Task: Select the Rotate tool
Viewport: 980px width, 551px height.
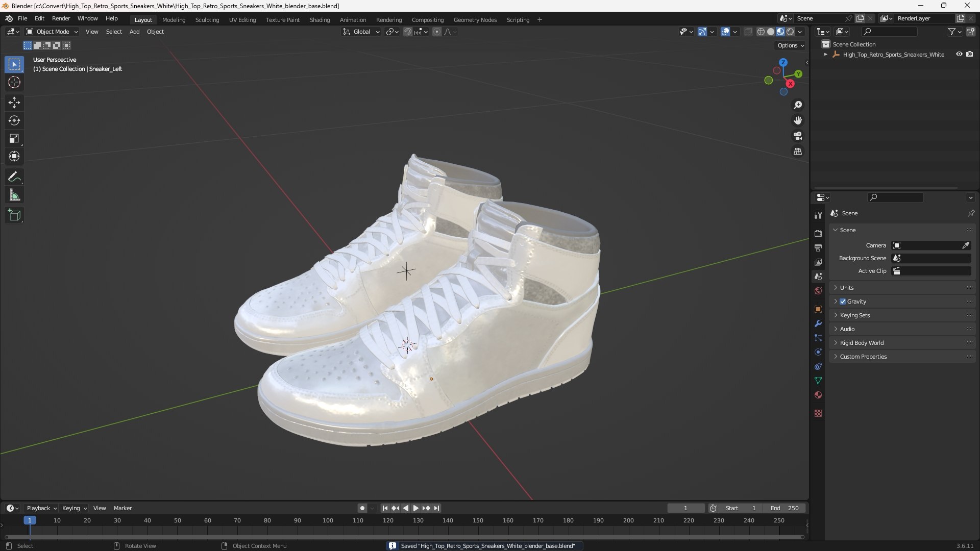Action: 14,120
